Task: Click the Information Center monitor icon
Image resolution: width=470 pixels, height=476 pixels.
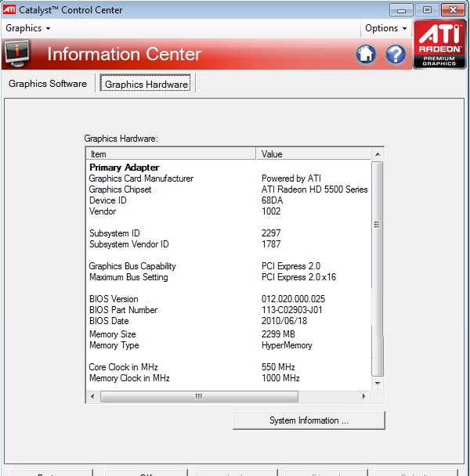Action: pyautogui.click(x=17, y=53)
